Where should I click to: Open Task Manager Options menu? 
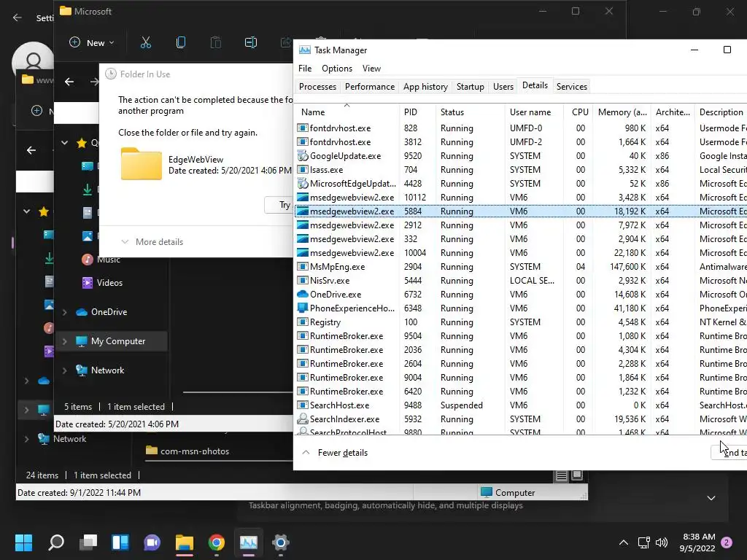(x=337, y=69)
